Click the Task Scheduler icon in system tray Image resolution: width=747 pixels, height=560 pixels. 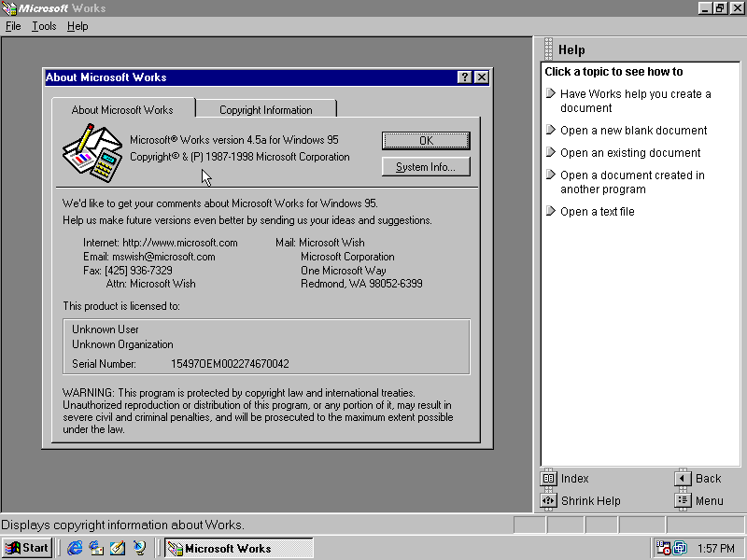pyautogui.click(x=663, y=548)
